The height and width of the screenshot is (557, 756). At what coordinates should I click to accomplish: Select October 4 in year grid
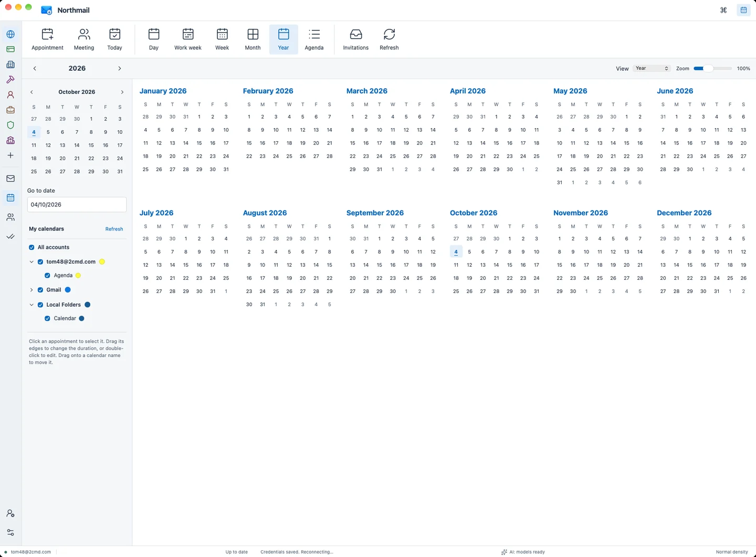point(456,252)
